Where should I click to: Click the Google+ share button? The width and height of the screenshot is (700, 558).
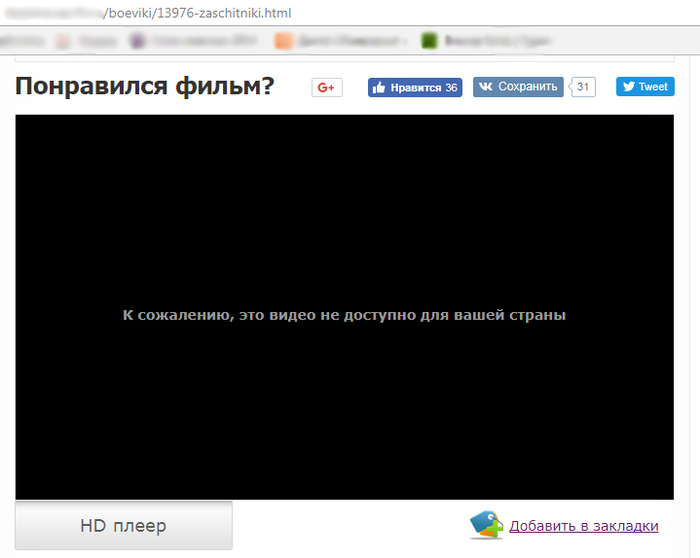(326, 87)
